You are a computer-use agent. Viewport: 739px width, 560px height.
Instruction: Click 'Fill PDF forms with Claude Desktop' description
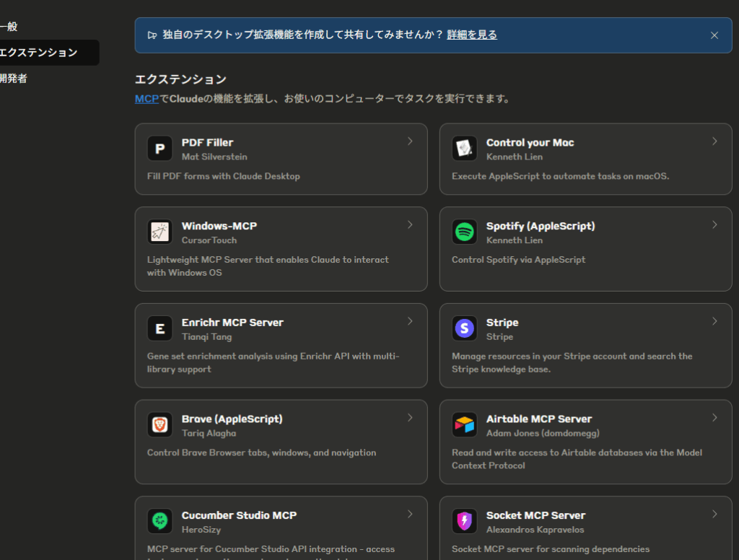[x=224, y=176]
